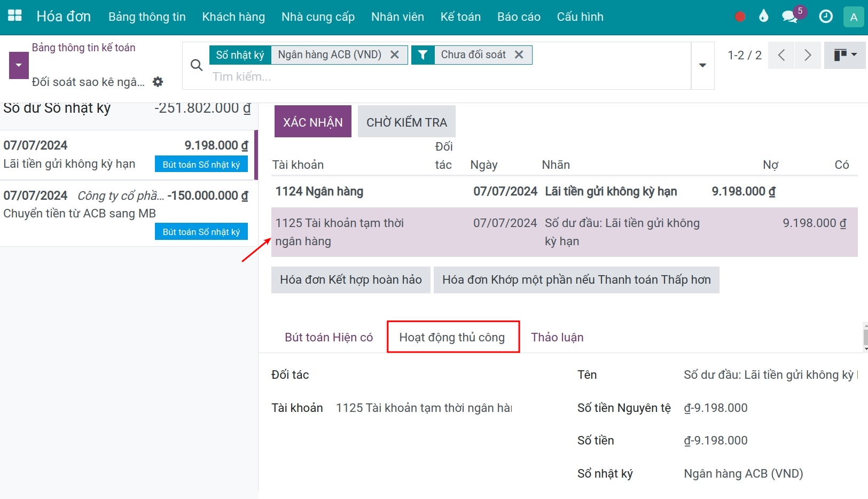Open the view switcher dropdown
Image resolution: width=868 pixels, height=499 pixels.
click(x=844, y=54)
